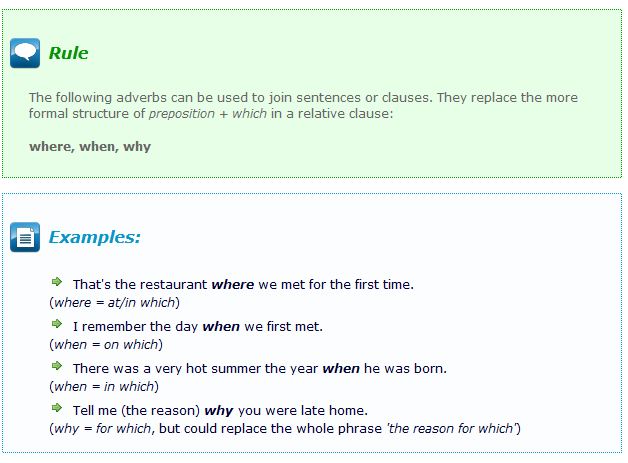The width and height of the screenshot is (628, 463).
Task: Click the green "Rule" heading
Action: point(68,53)
